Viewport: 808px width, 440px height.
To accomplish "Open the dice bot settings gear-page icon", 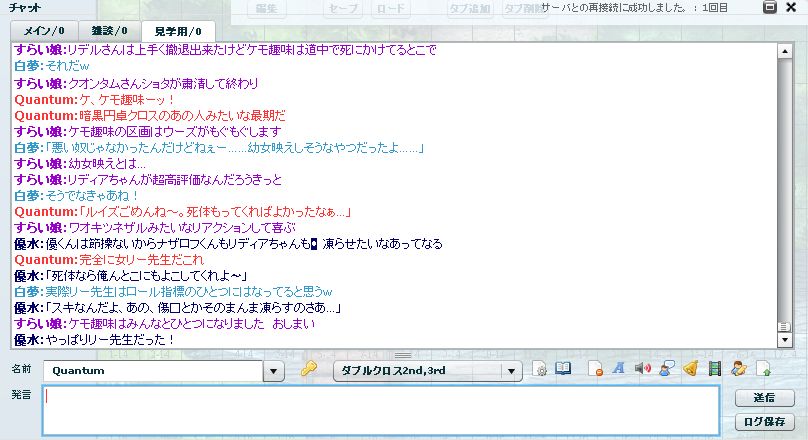I will click(541, 370).
